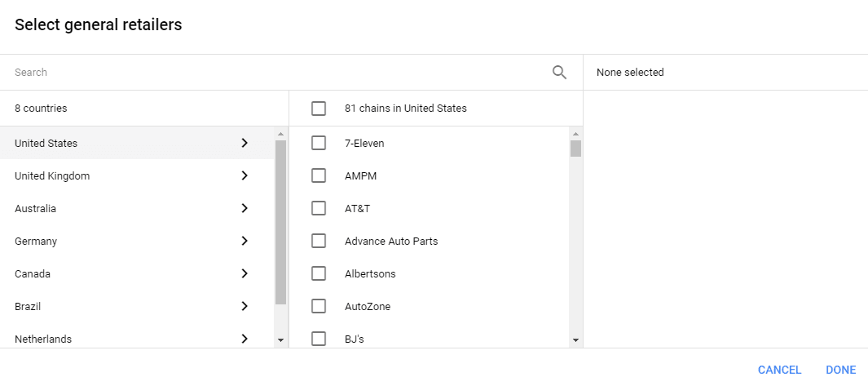Click the countries list scrollbar thumb

[280, 223]
